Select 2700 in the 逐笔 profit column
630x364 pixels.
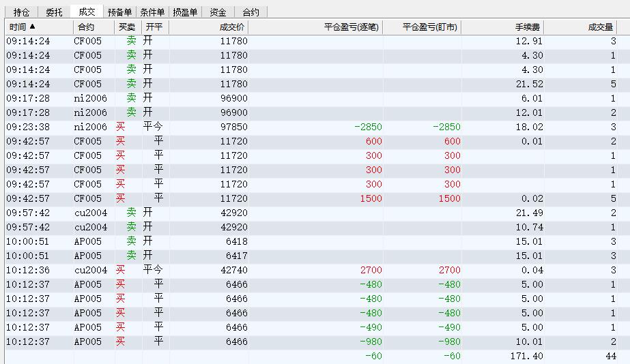(371, 271)
